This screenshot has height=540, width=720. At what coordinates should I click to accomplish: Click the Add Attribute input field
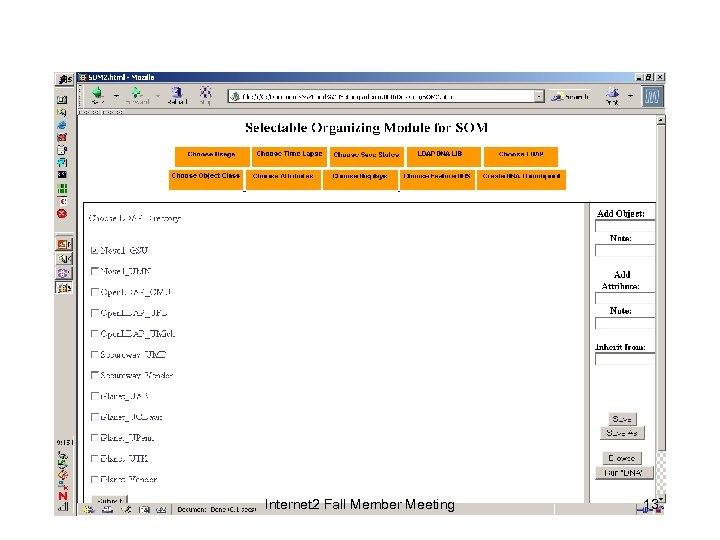(x=625, y=298)
